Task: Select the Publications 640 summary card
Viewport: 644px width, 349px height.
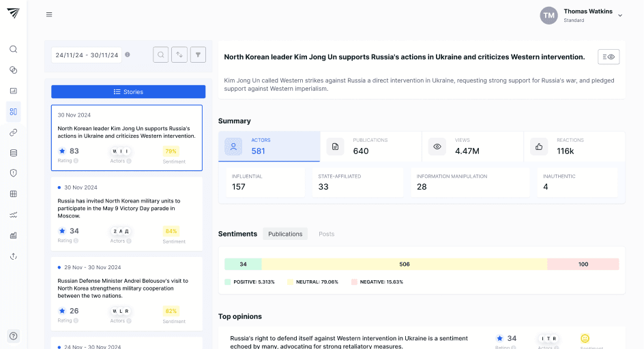Action: (371, 147)
